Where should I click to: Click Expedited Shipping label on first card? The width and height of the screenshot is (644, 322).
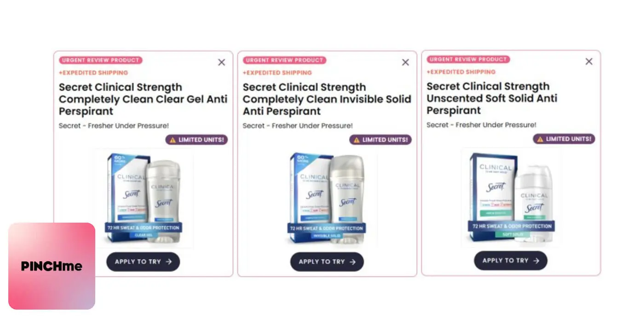[93, 73]
